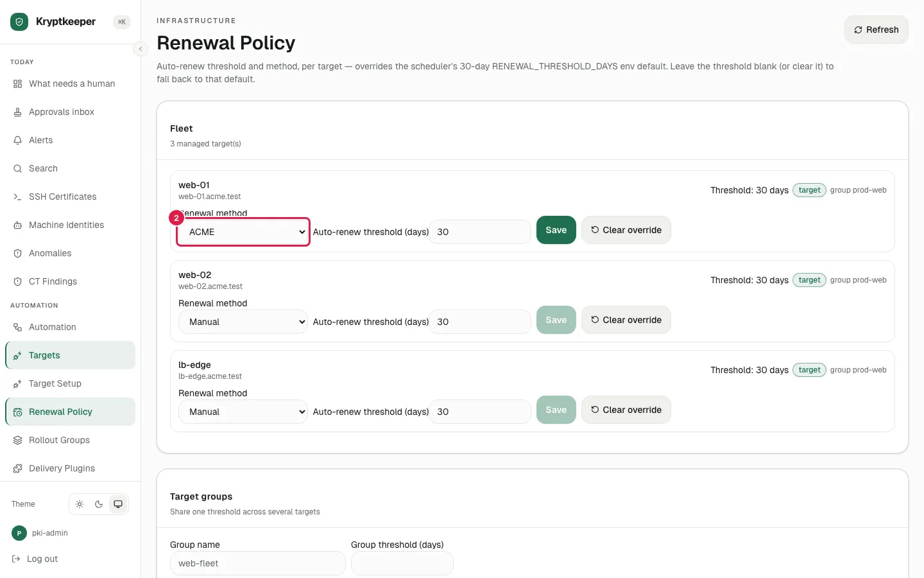The image size is (924, 578).
Task: Open web-01 renewal method dropdown
Action: pos(243,232)
